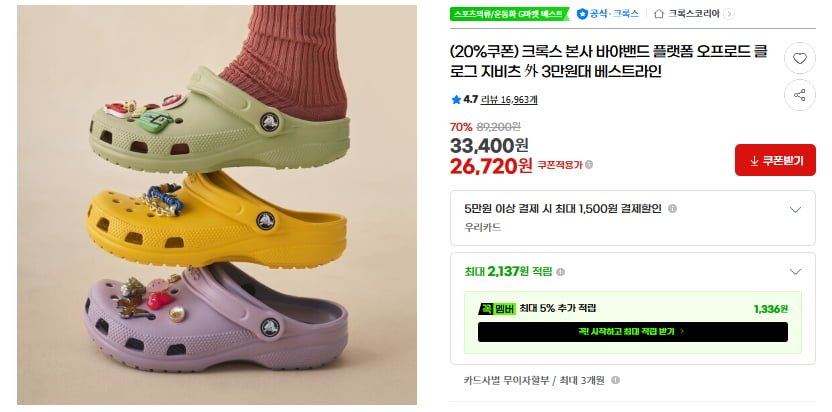Click the home icon before 크록스코리아

pyautogui.click(x=659, y=14)
